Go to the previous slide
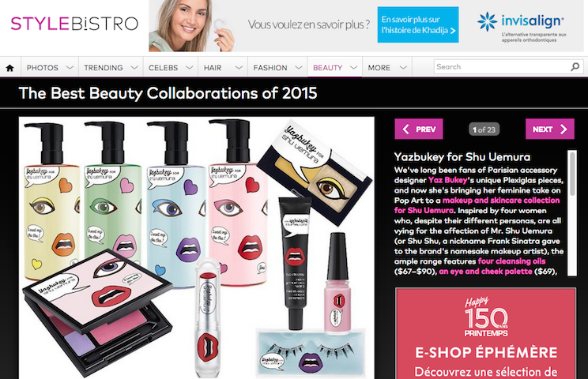The image size is (588, 379). pyautogui.click(x=419, y=129)
